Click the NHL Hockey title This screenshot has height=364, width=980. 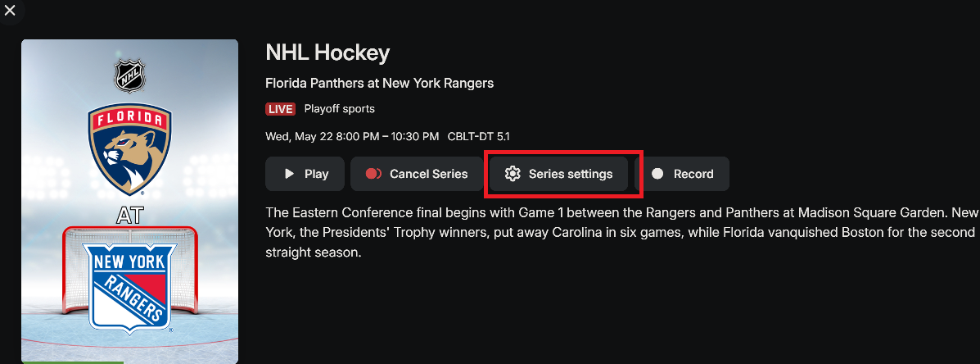[x=327, y=53]
